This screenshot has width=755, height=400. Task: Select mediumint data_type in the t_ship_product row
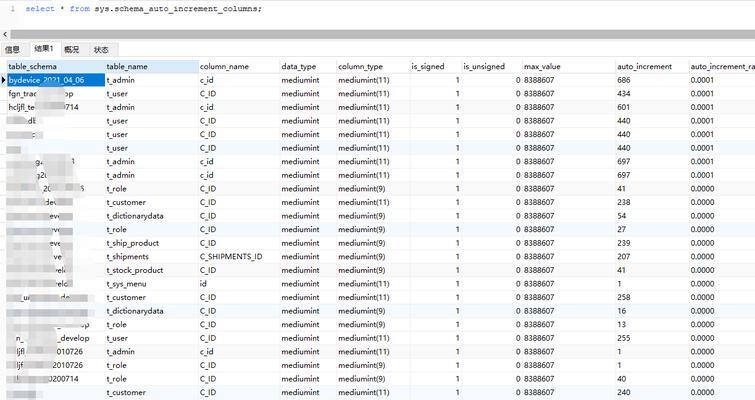point(300,243)
